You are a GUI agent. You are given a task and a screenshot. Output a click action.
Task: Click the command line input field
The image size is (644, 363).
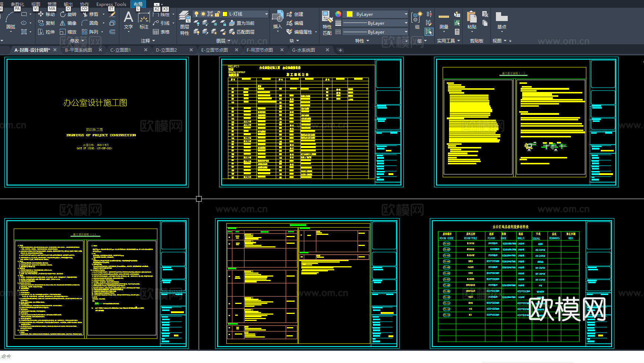[x=322, y=357]
